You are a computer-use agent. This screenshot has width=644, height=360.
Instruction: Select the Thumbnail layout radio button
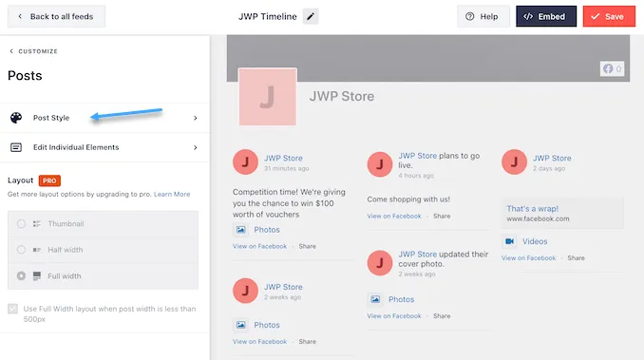pyautogui.click(x=21, y=224)
